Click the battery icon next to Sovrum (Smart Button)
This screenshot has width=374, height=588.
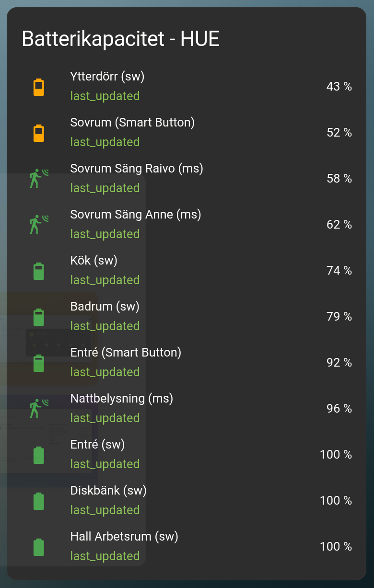39,133
